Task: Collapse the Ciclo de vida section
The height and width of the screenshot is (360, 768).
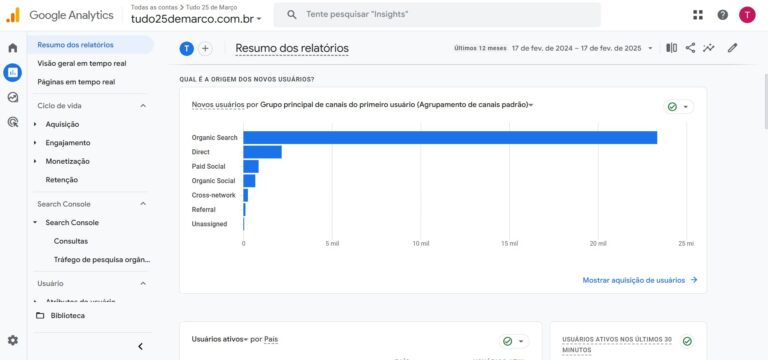Action: tap(143, 106)
